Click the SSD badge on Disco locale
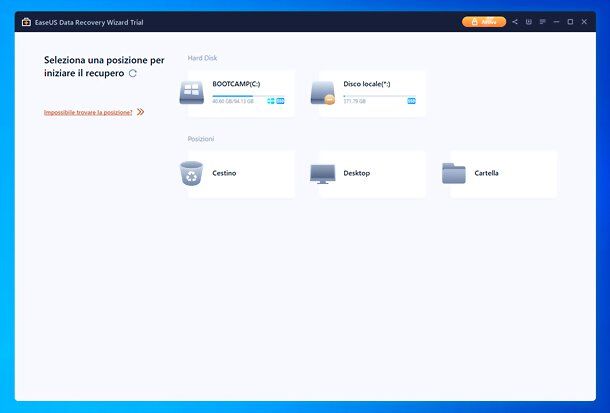Image resolution: width=610 pixels, height=413 pixels. (x=411, y=101)
